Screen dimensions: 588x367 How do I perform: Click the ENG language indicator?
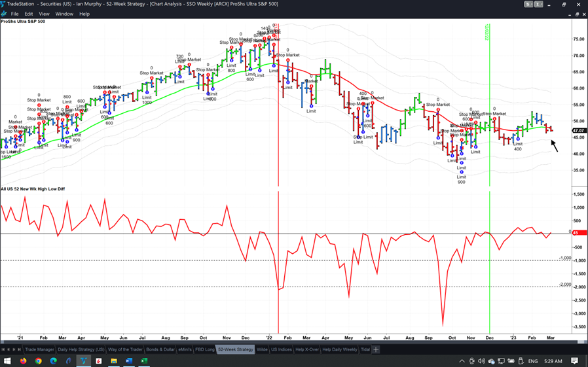532,361
